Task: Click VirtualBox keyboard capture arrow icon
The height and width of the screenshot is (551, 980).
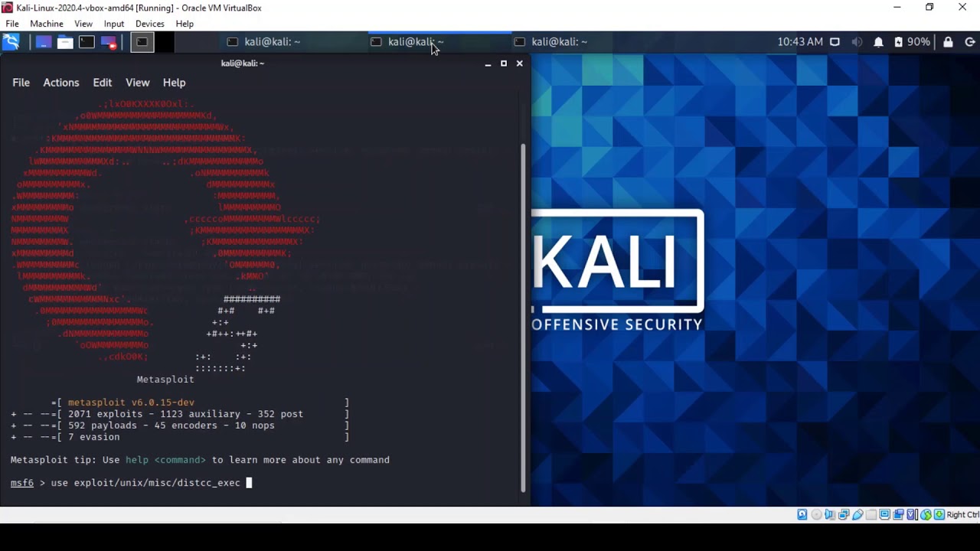Action: (939, 514)
